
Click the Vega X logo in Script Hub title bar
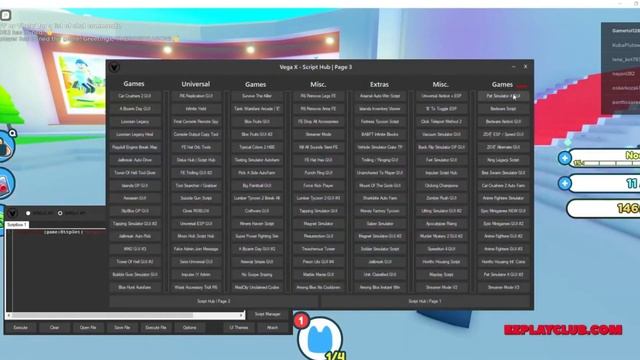pyautogui.click(x=114, y=67)
